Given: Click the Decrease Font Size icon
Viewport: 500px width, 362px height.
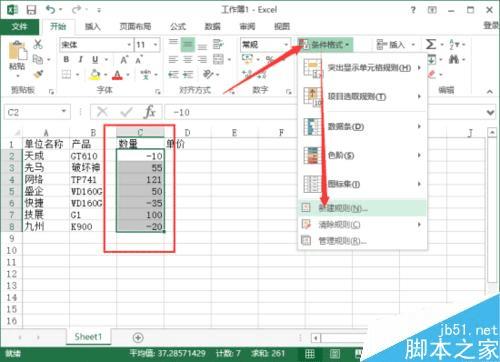Looking at the screenshot, I should coord(138,60).
